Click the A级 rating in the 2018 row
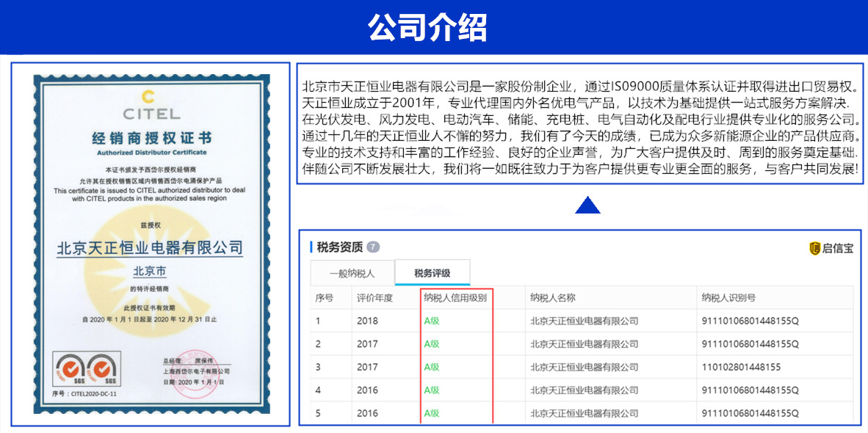This screenshot has height=433, width=868. coord(431,321)
